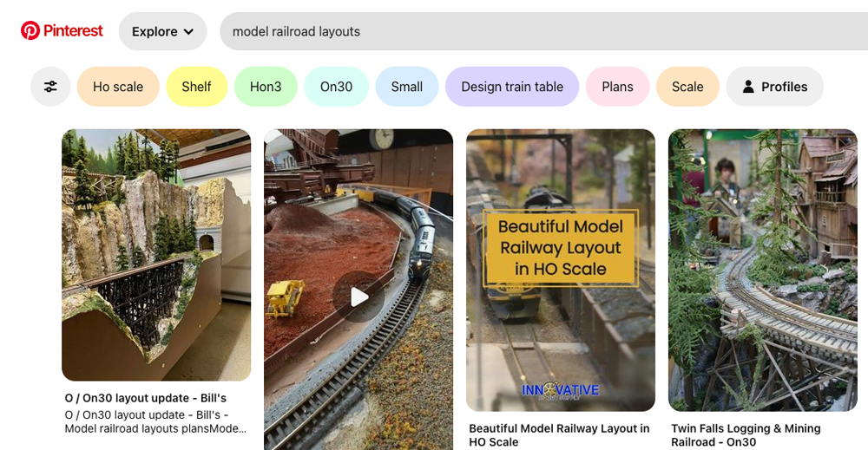Open the 'Model railroad layouts plans' description text
868x450 pixels.
click(155, 421)
